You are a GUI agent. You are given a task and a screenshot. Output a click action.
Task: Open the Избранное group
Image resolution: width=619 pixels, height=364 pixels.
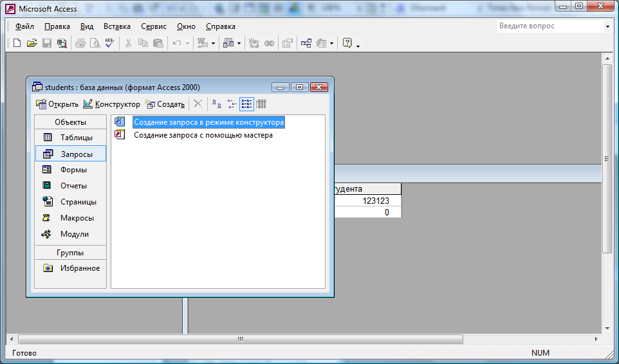[71, 268]
